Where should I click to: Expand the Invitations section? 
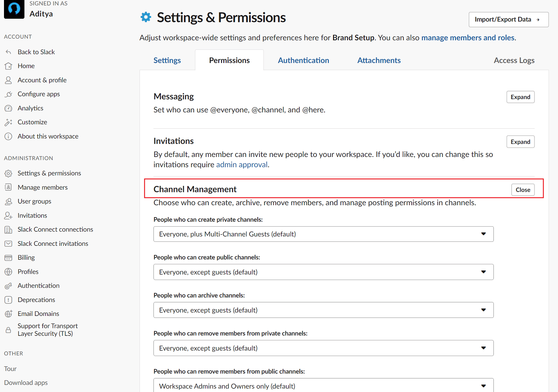tap(521, 142)
